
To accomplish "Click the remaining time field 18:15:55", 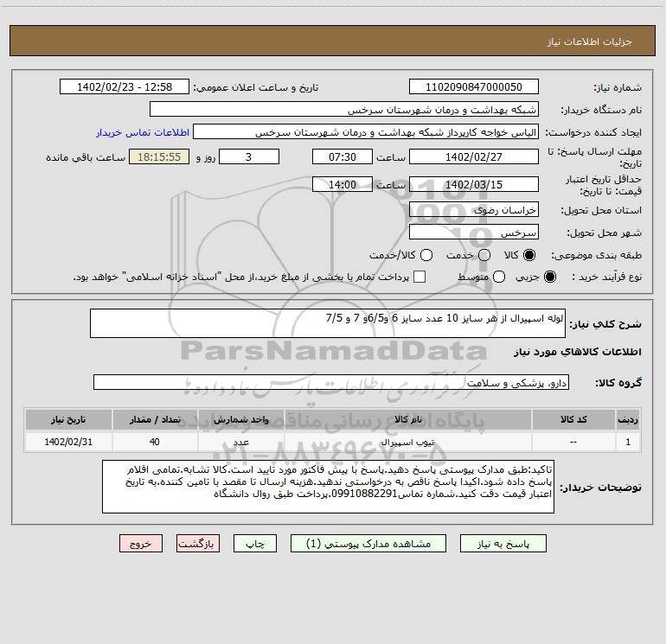I will click(x=159, y=157).
